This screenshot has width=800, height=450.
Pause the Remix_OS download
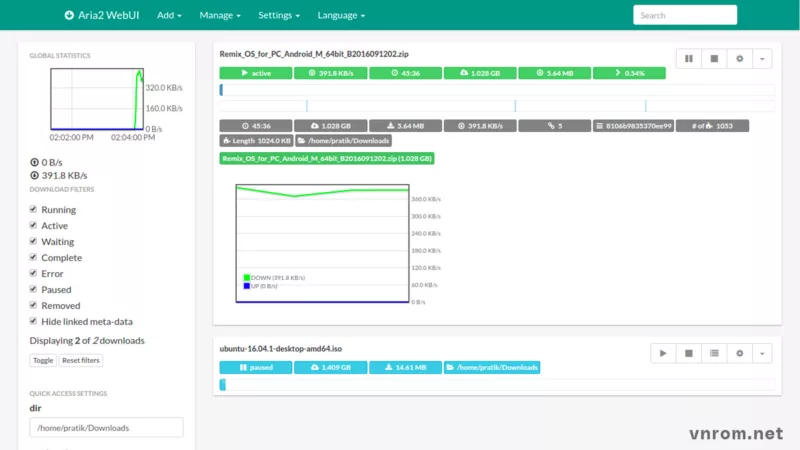point(689,59)
